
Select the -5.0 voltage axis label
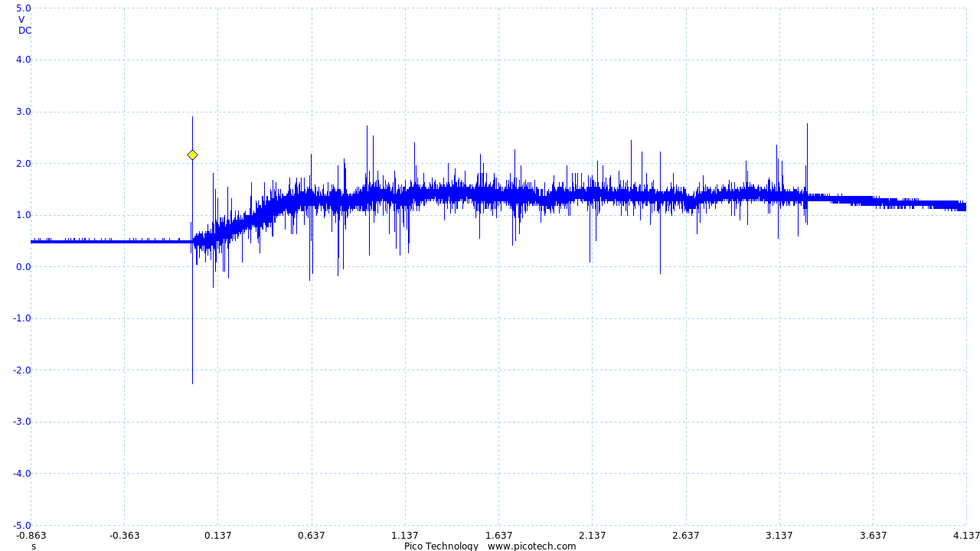(22, 525)
